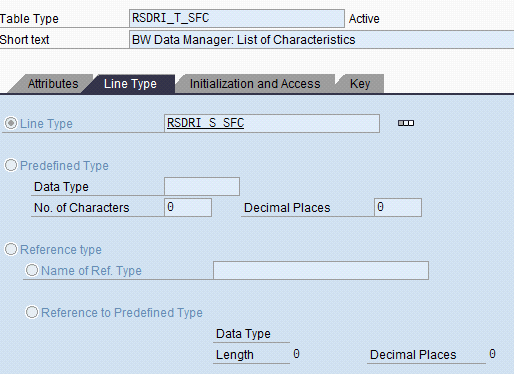The image size is (514, 374).
Task: Click the Length value under Reference type
Action: pos(296,354)
